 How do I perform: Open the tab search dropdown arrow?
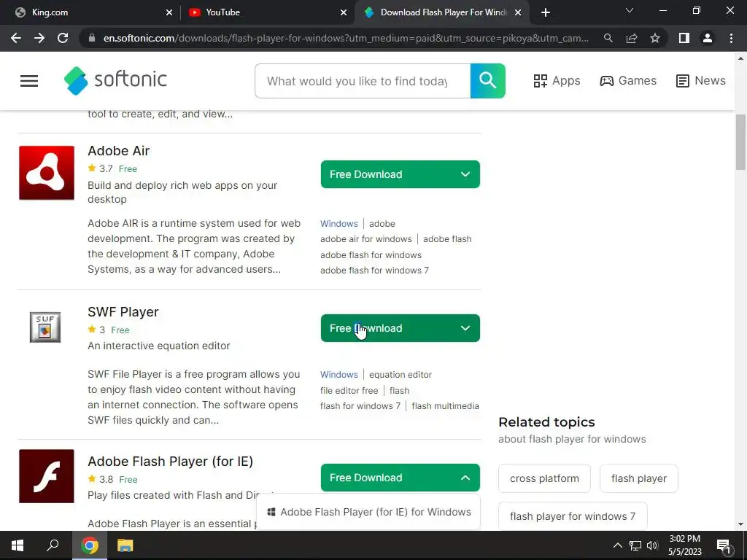point(630,10)
